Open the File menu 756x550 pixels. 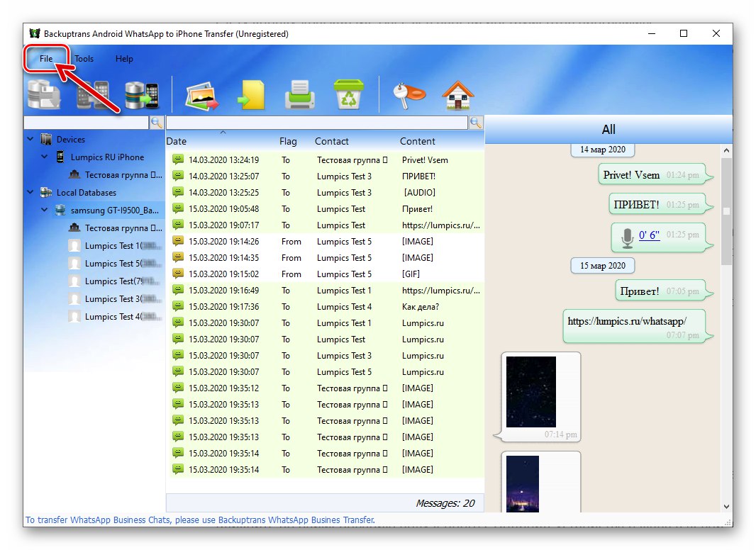point(46,58)
